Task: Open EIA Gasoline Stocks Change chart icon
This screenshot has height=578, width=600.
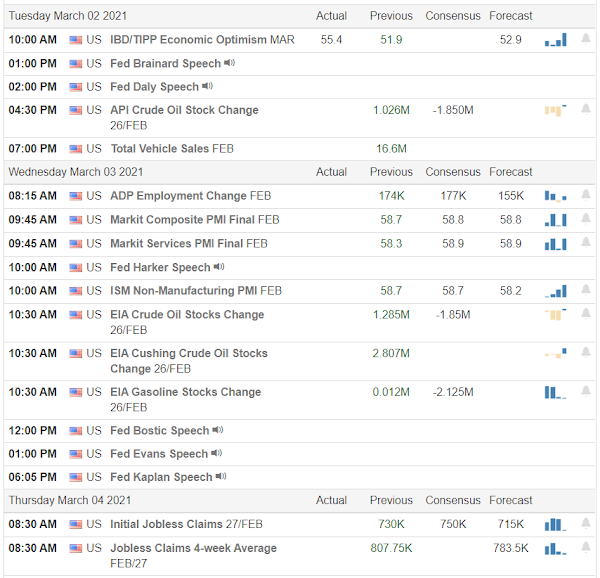Action: pos(555,392)
